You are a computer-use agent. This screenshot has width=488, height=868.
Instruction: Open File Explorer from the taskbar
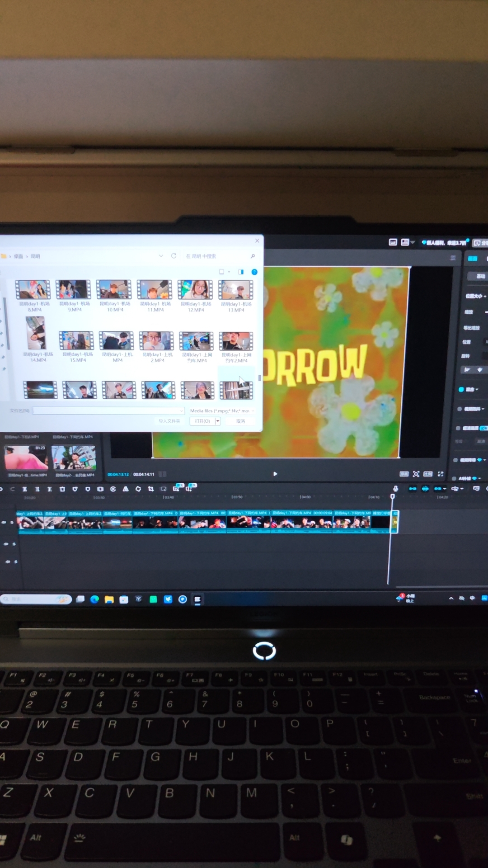(x=109, y=599)
